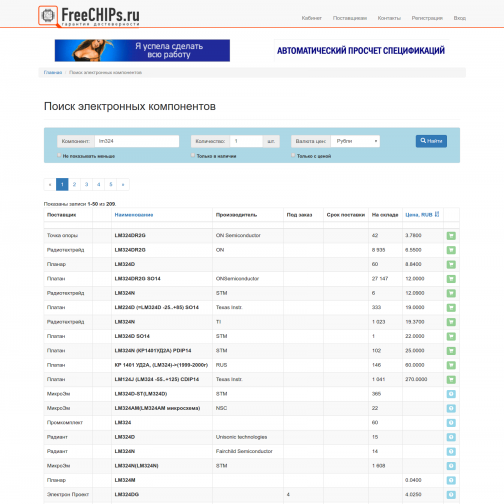Go to results page 3
The width and height of the screenshot is (504, 504).
click(86, 184)
